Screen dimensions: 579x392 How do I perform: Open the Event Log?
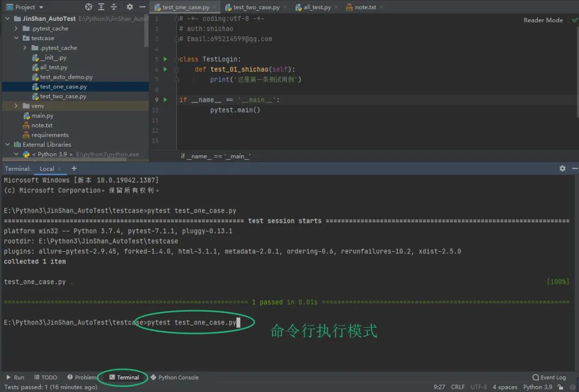coord(549,377)
